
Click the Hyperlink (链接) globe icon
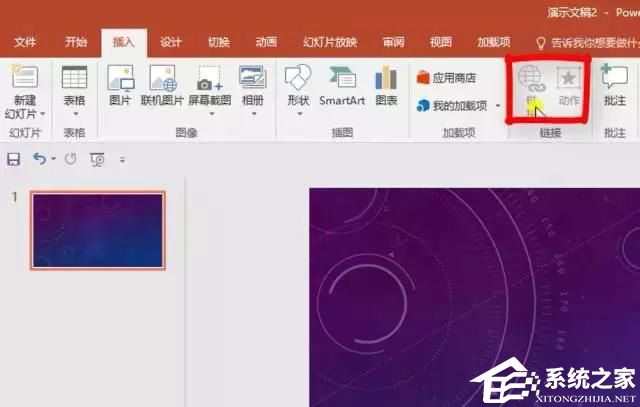point(531,79)
